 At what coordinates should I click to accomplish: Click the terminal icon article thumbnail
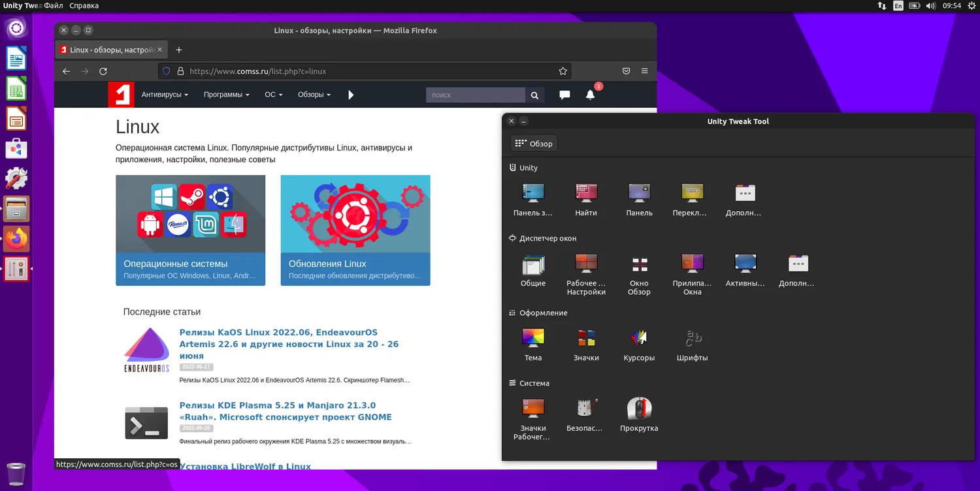click(147, 422)
